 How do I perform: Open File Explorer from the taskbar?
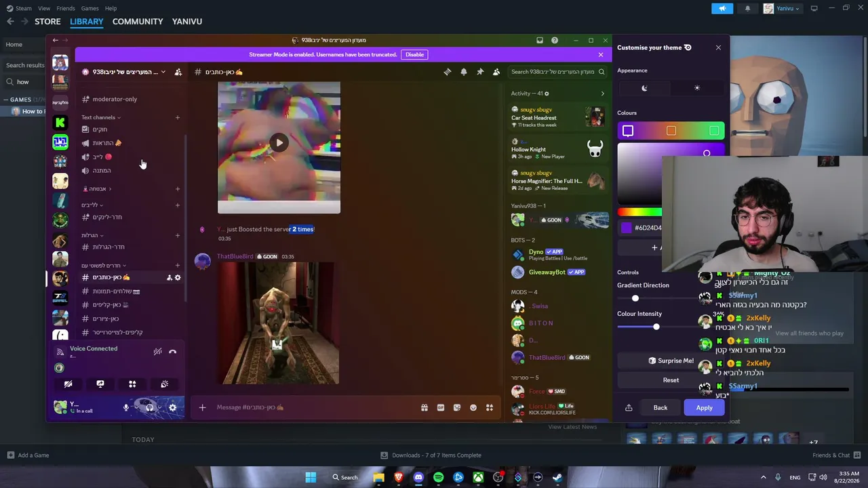[x=378, y=477]
